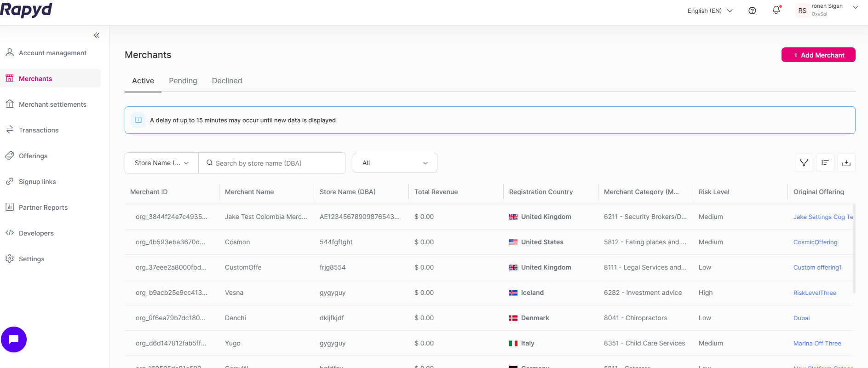The height and width of the screenshot is (368, 868).
Task: Open the English (EN) language dropdown
Action: (710, 11)
